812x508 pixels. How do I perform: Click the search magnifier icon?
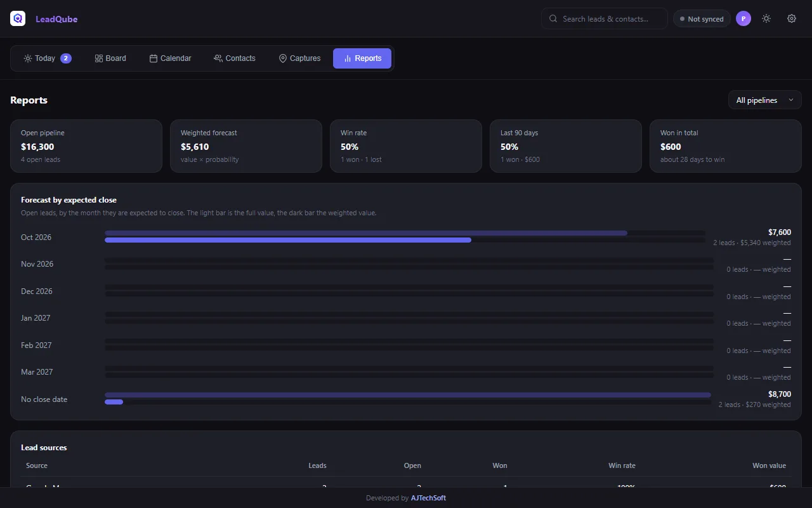point(553,18)
